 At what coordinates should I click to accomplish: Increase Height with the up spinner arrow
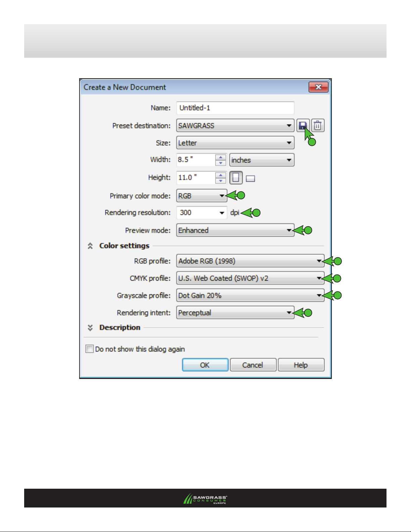(221, 175)
